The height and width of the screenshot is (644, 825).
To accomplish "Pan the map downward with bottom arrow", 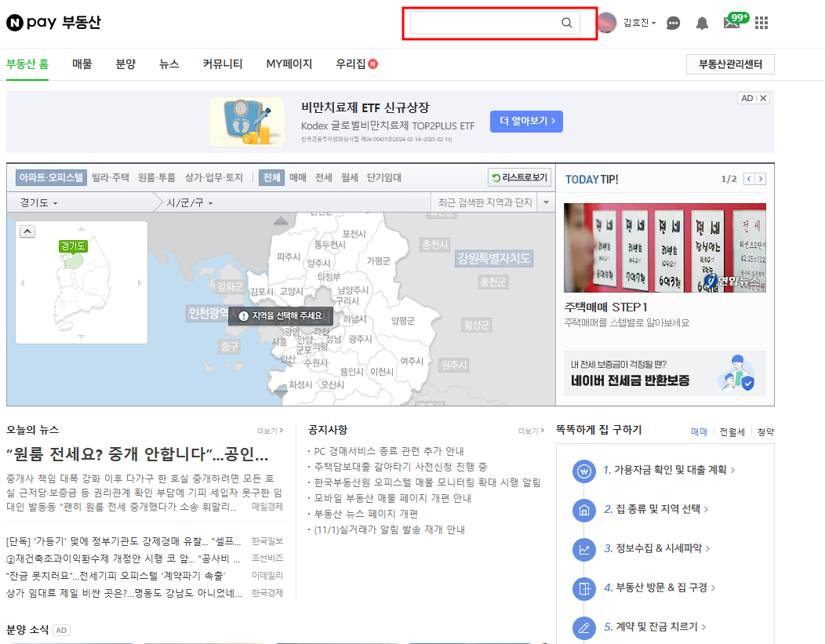I will point(281,393).
